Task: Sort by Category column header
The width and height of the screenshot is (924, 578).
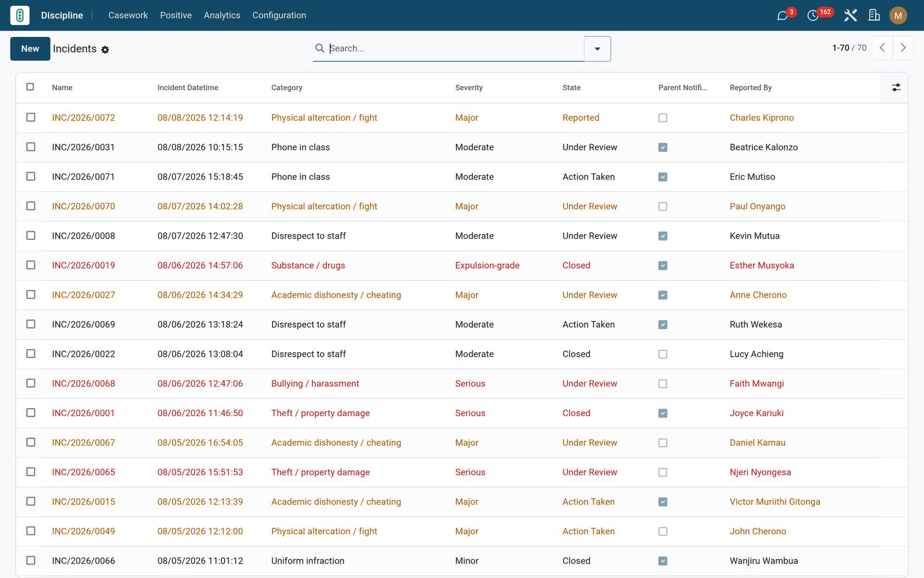Action: tap(287, 88)
